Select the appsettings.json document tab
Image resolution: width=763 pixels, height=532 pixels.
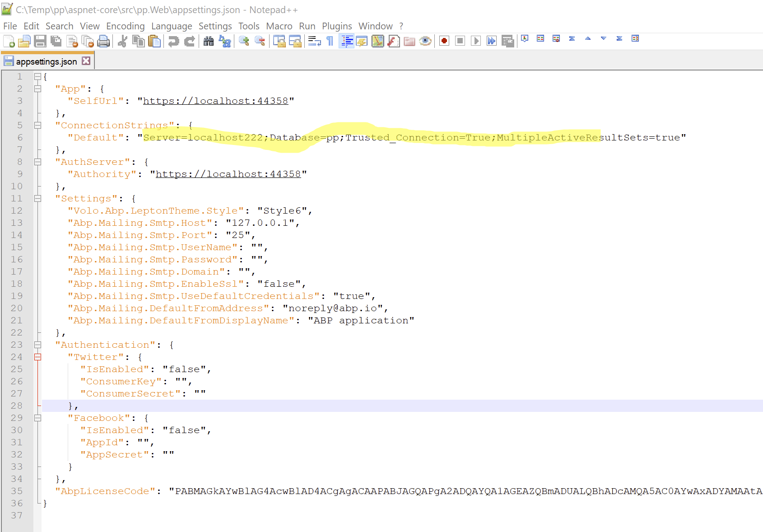pyautogui.click(x=46, y=61)
